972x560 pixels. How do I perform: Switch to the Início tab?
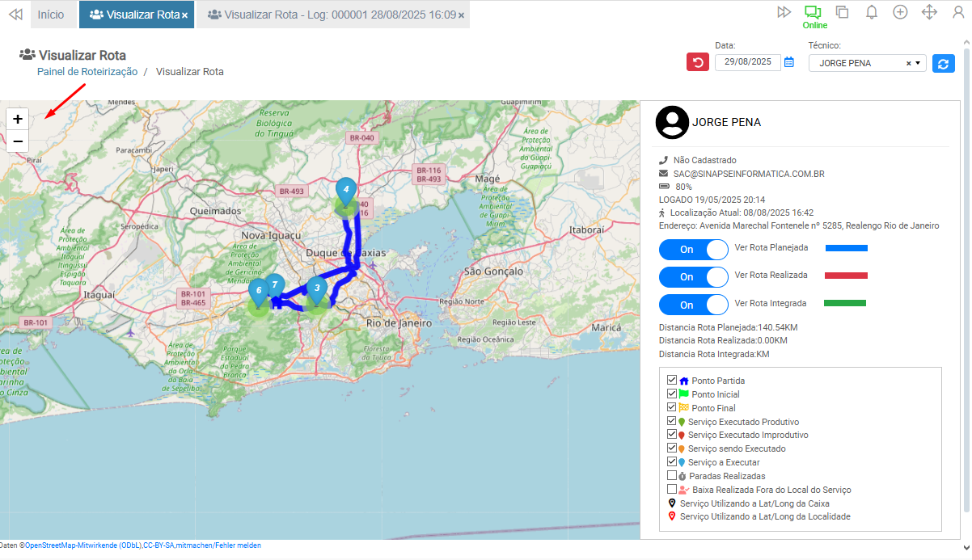[x=51, y=15]
